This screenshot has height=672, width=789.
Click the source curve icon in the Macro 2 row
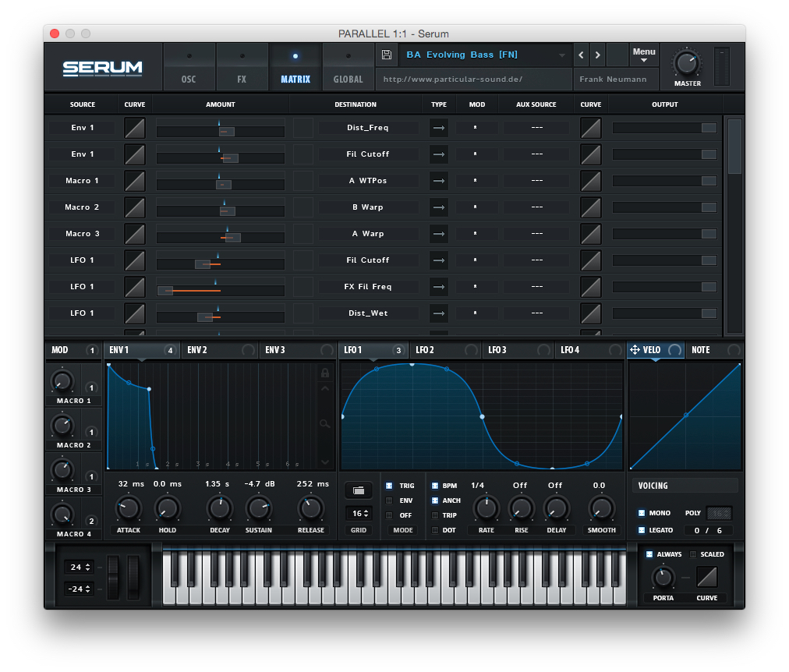135,207
